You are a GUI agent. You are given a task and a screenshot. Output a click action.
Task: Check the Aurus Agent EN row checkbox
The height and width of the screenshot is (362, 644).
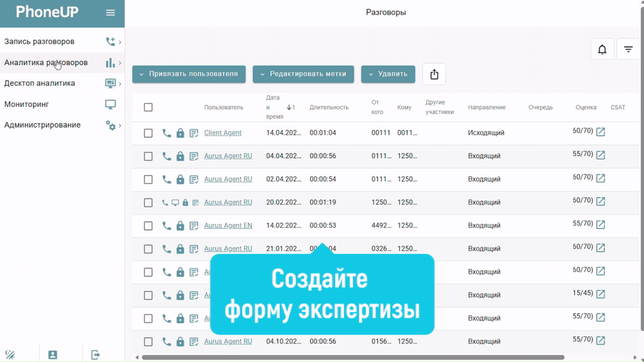tap(148, 226)
